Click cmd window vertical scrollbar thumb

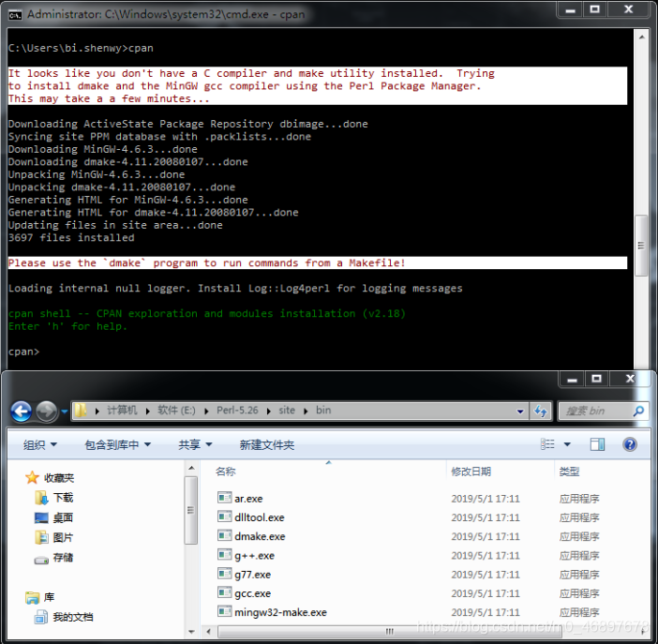[641, 246]
